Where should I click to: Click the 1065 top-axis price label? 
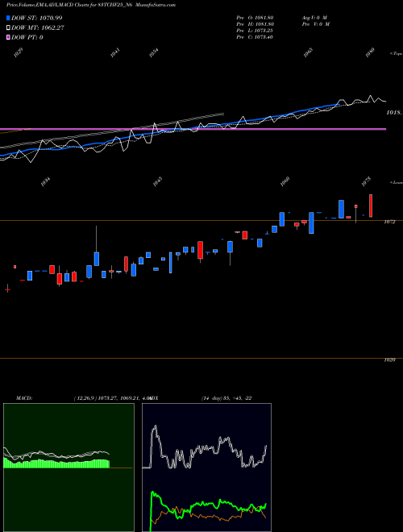(308, 52)
